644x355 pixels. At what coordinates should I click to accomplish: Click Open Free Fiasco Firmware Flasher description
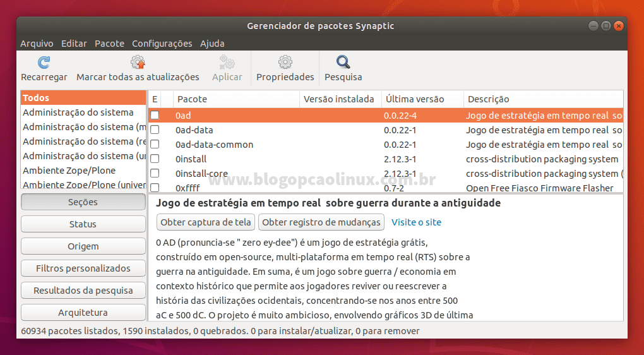tap(540, 188)
